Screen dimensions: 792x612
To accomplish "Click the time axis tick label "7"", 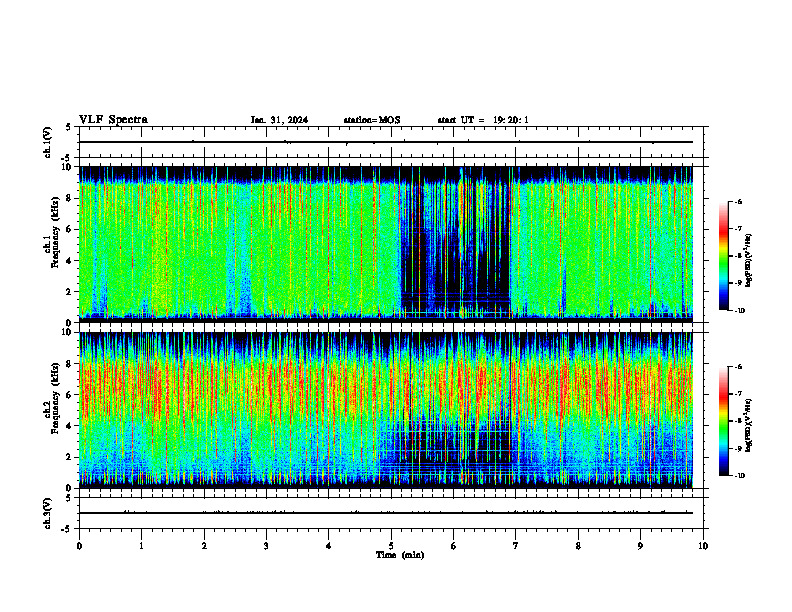I will [x=516, y=546].
